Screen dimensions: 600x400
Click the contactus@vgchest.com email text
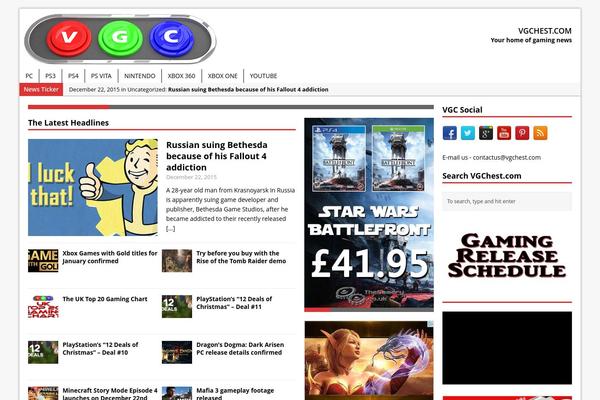coord(507,157)
